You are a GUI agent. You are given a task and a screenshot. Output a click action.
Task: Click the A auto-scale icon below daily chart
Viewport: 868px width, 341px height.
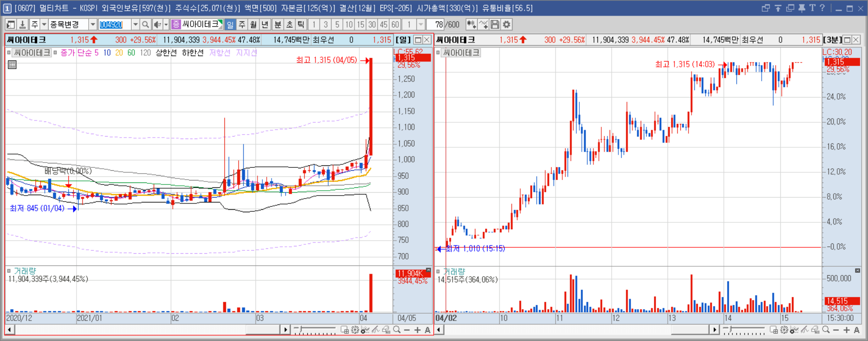pos(428,330)
